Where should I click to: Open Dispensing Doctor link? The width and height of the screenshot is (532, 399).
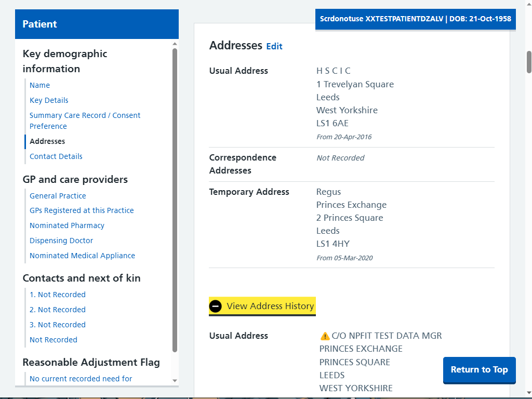[61, 241]
